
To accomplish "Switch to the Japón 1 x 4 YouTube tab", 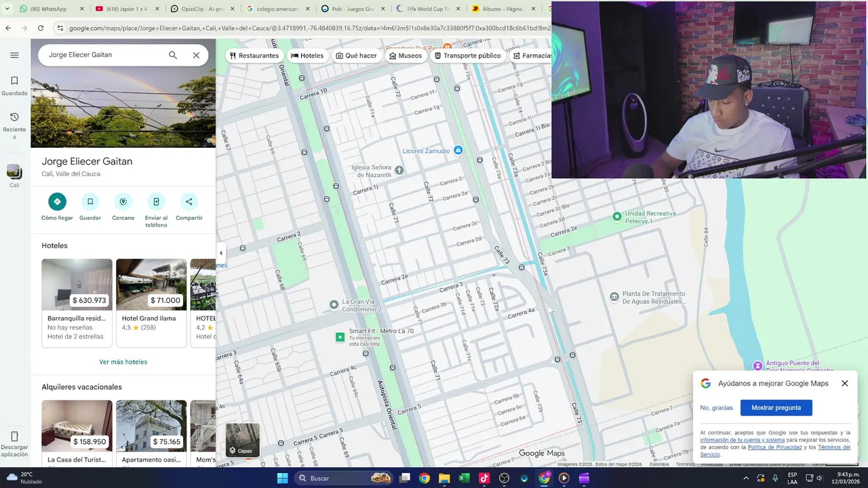I will click(127, 9).
